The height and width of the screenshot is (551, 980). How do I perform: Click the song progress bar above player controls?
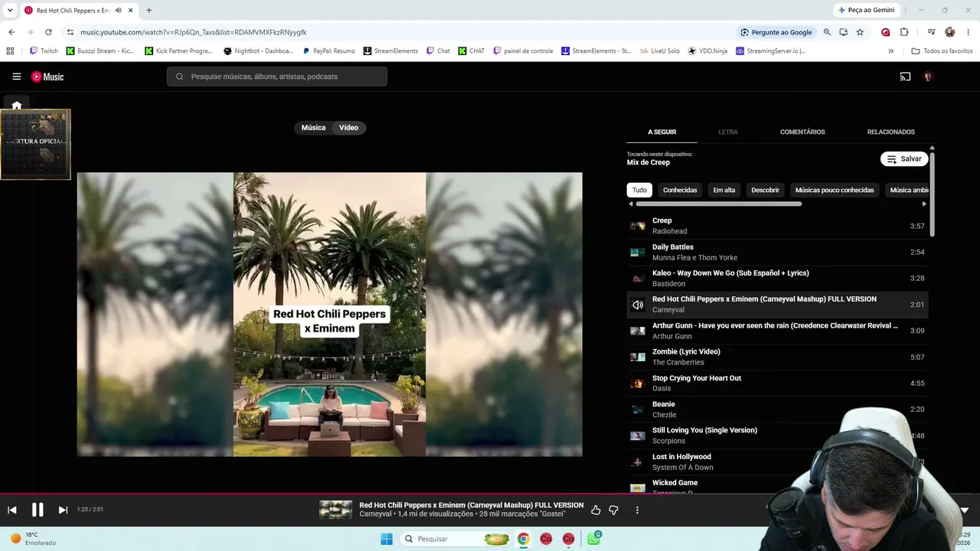pos(490,494)
